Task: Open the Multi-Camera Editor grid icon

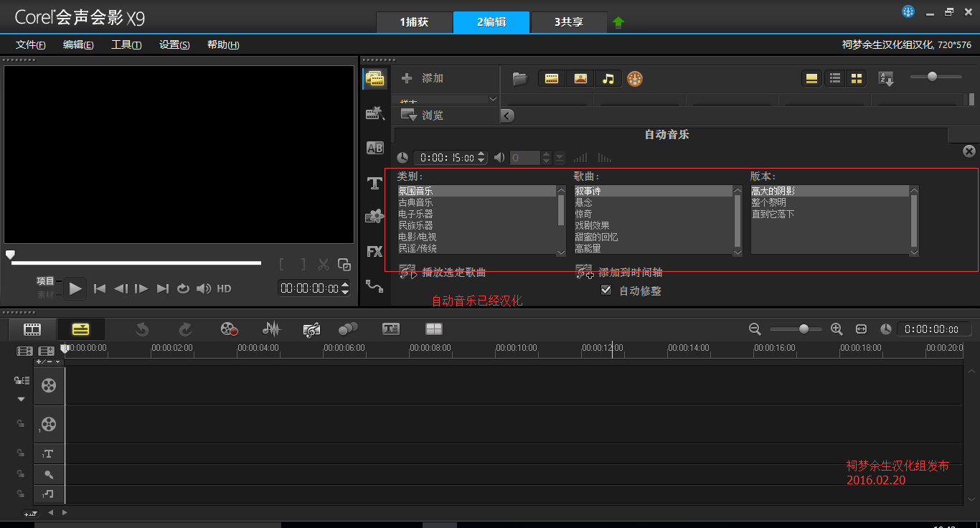Action: click(434, 329)
